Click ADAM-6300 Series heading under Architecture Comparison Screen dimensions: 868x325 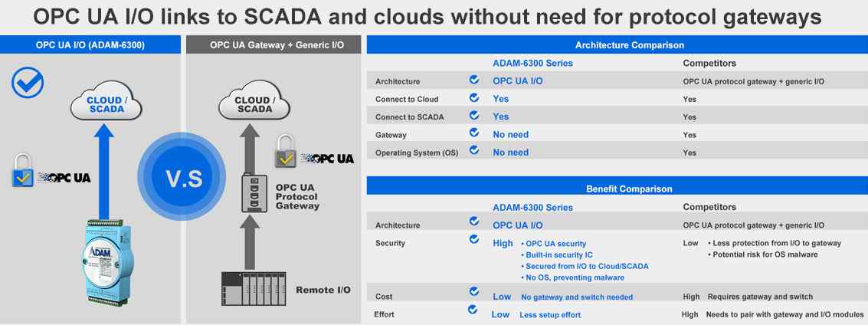click(532, 63)
